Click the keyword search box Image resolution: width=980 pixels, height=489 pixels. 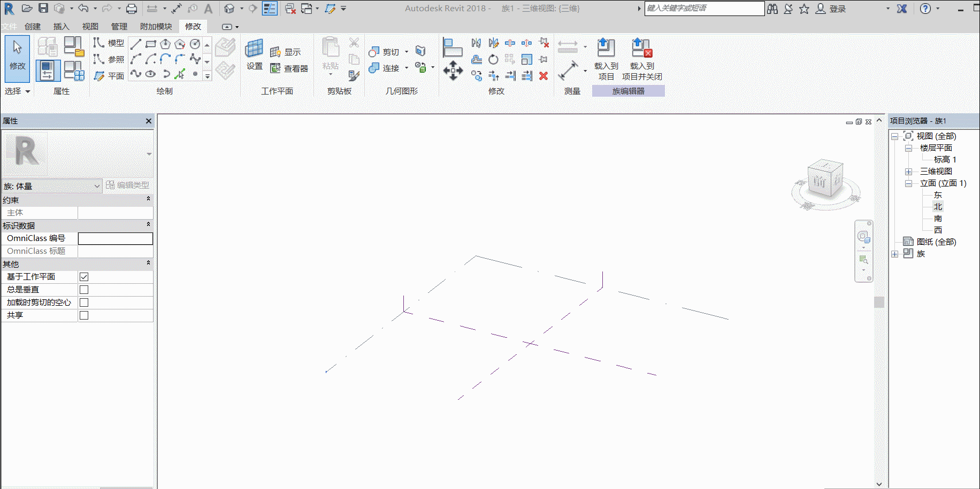tap(705, 9)
